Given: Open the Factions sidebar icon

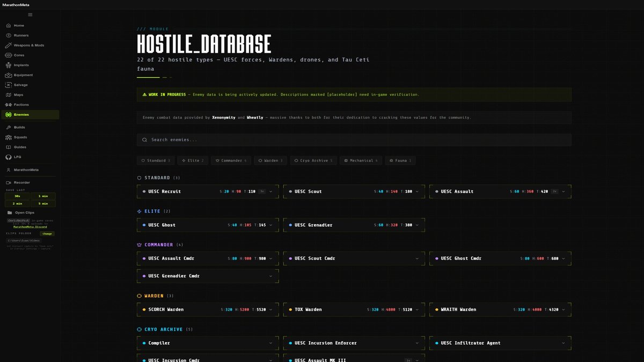Looking at the screenshot, I should pyautogui.click(x=9, y=105).
